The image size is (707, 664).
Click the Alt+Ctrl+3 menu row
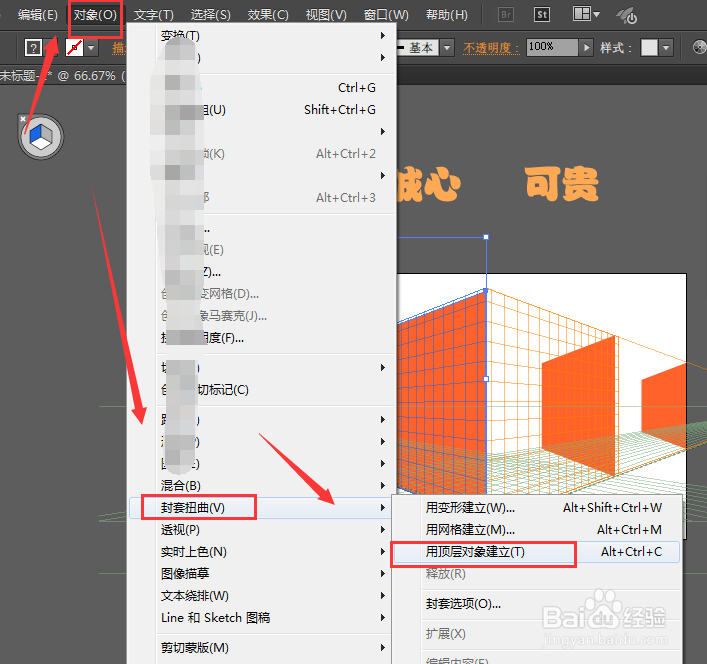262,197
